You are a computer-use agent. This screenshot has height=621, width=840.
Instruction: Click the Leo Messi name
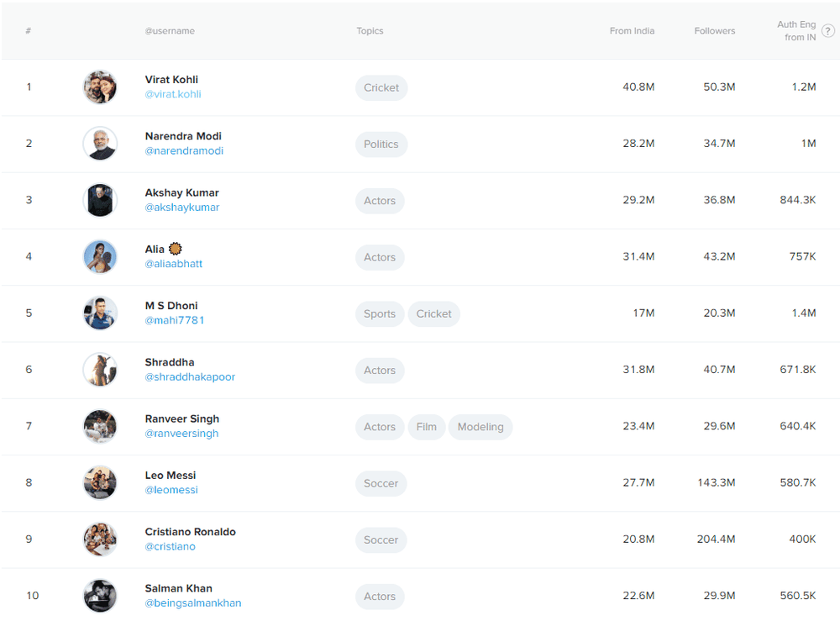[x=171, y=476]
